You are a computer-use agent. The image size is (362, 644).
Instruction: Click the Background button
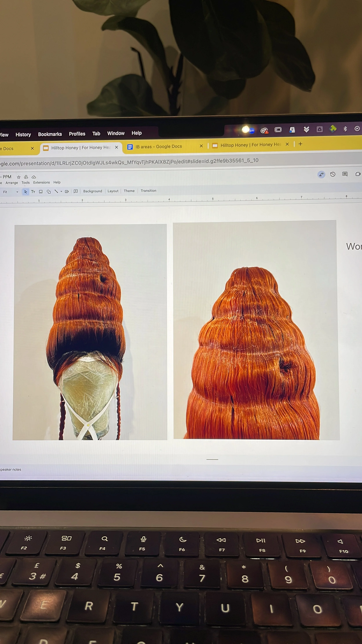pos(93,191)
